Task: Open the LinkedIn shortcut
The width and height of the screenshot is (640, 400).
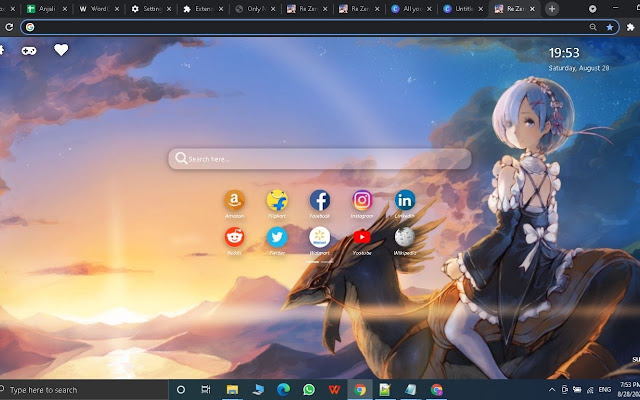Action: pos(405,200)
